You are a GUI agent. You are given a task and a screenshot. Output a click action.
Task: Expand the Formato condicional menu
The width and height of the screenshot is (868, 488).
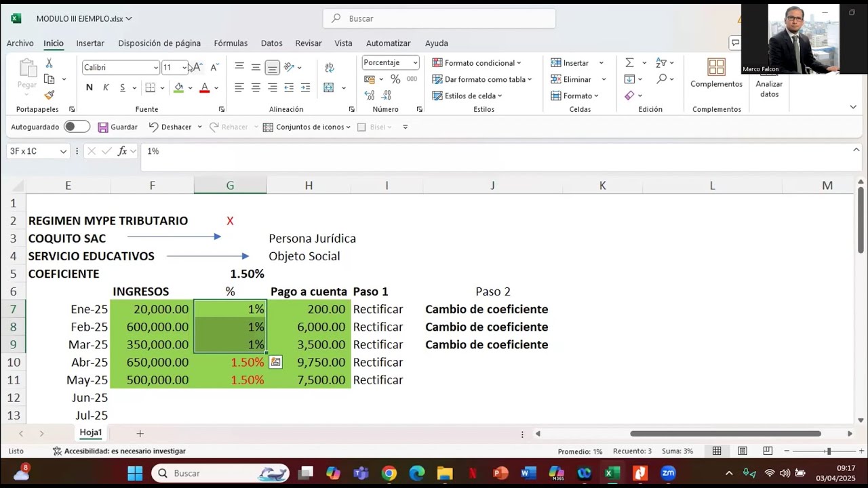pos(477,63)
